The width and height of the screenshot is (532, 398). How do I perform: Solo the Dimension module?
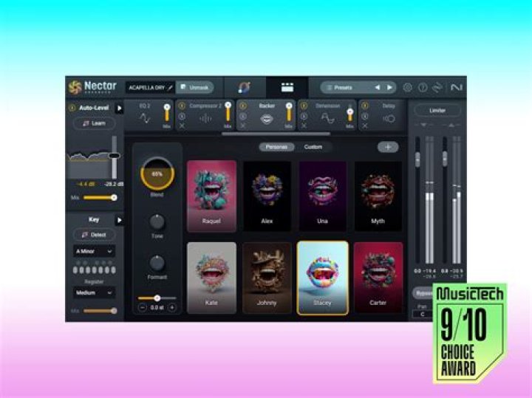tap(304, 116)
